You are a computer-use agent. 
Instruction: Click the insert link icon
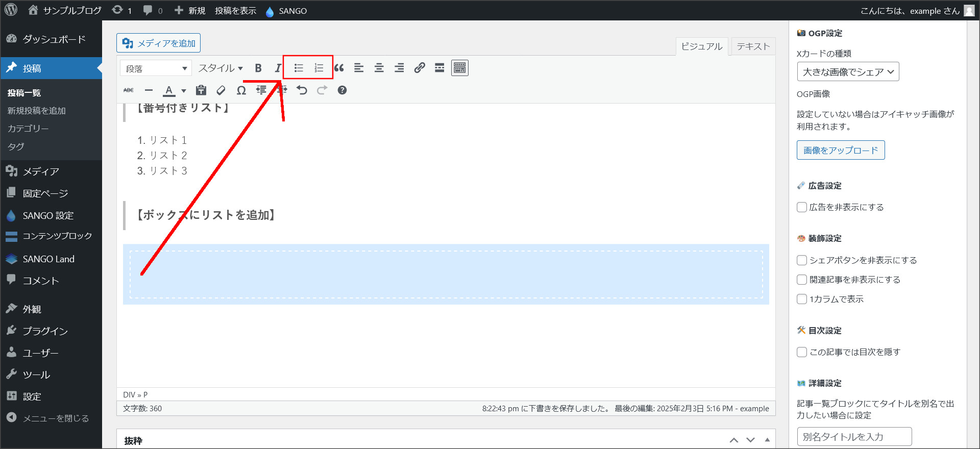[x=420, y=68]
